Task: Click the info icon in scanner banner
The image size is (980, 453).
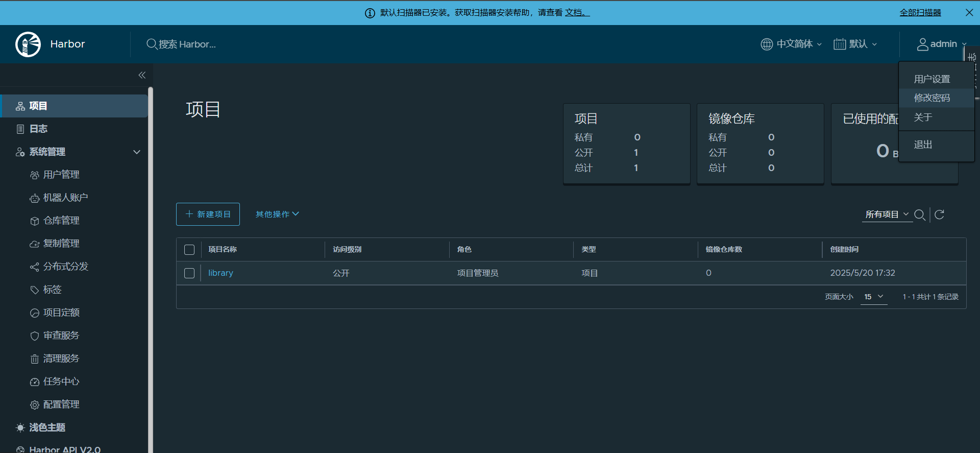Action: click(x=370, y=13)
